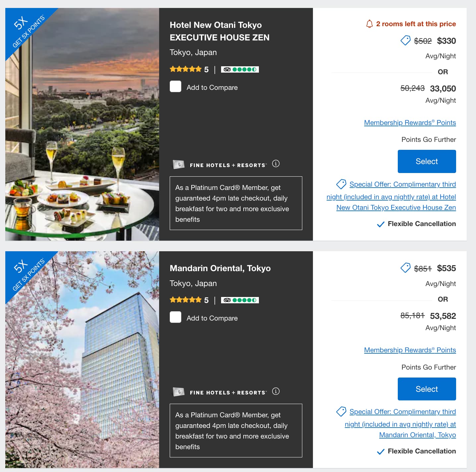Click price tag icon next to $535 rate
Viewport: 476px width, 472px height.
[405, 268]
